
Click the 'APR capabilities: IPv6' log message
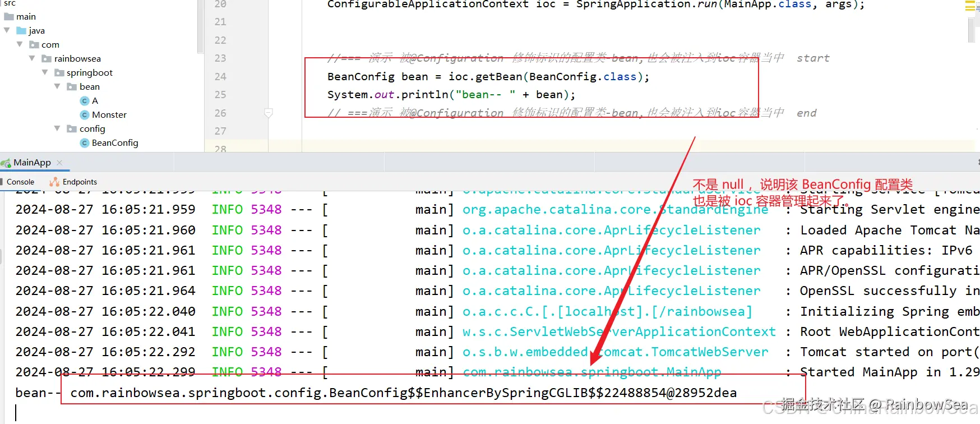coord(886,251)
